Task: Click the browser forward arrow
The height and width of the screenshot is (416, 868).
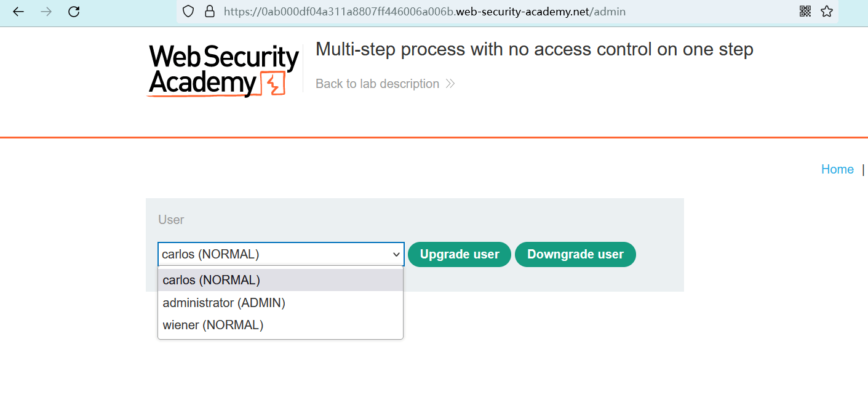Action: click(46, 12)
